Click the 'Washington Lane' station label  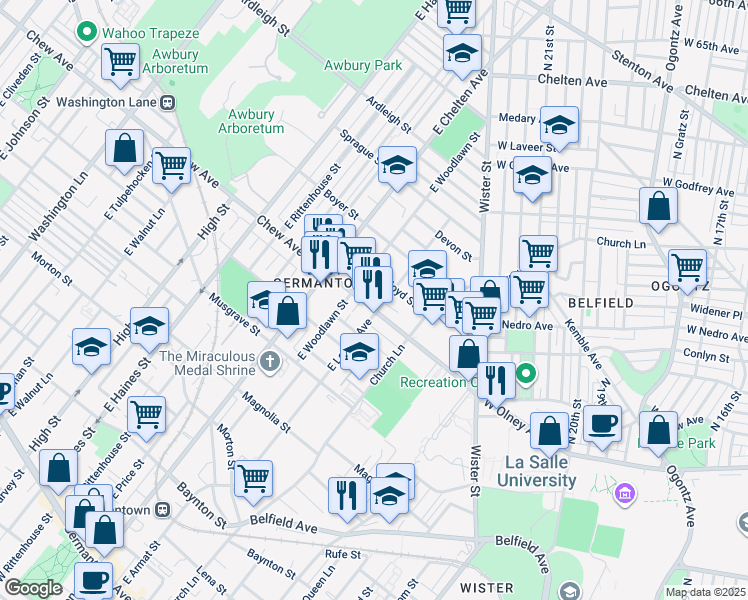coord(106,102)
